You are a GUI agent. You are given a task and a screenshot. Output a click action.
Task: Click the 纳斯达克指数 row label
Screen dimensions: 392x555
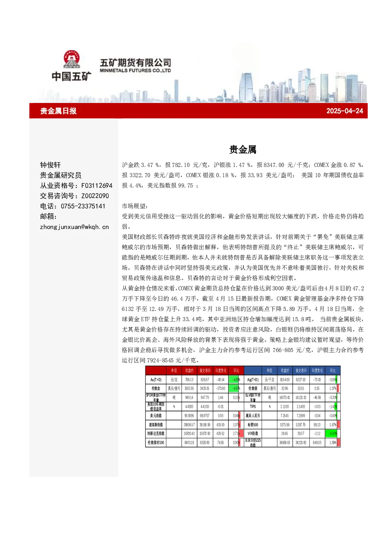click(156, 434)
